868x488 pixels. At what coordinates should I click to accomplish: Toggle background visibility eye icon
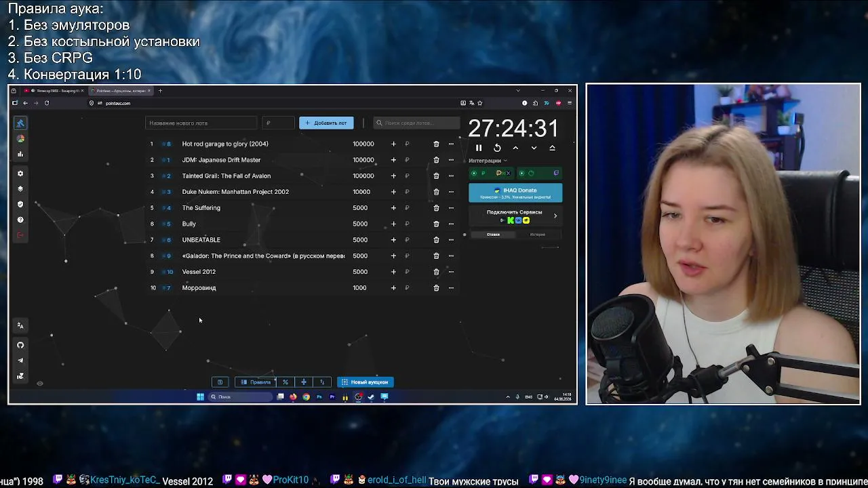tap(40, 384)
